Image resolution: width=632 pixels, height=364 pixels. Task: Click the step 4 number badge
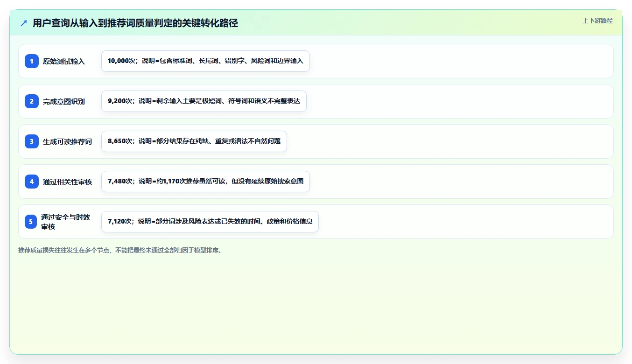(32, 182)
